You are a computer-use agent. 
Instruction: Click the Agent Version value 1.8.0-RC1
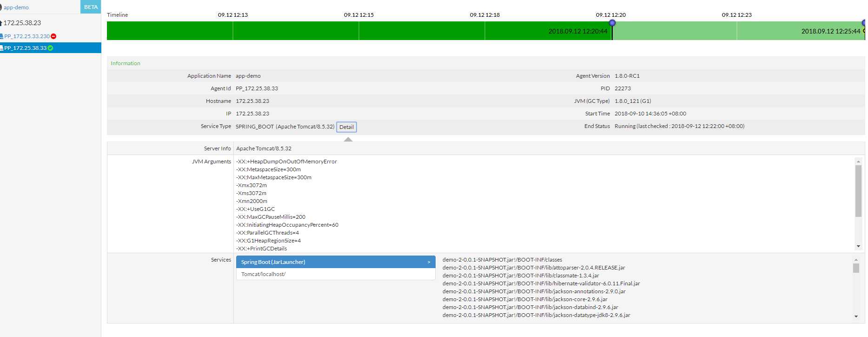pyautogui.click(x=627, y=76)
